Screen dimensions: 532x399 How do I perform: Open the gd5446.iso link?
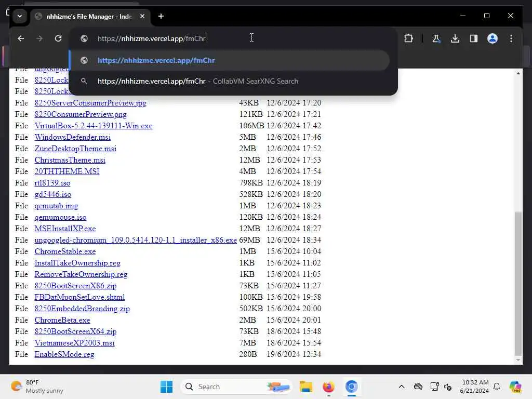tap(53, 194)
